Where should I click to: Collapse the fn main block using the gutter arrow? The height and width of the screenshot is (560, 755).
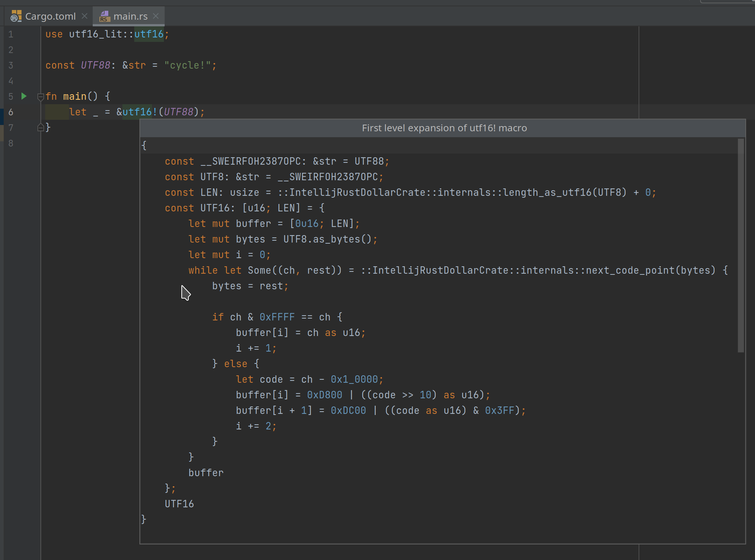coord(41,97)
